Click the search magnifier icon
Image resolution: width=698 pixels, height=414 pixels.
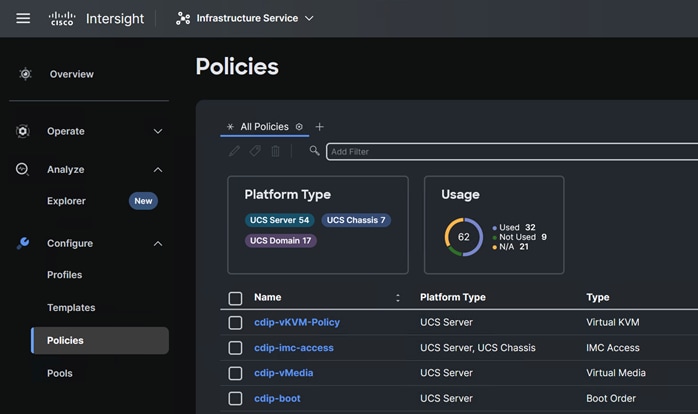point(315,151)
